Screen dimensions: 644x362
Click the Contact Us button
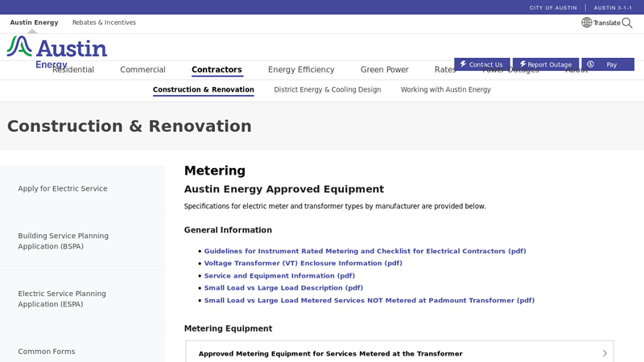481,64
